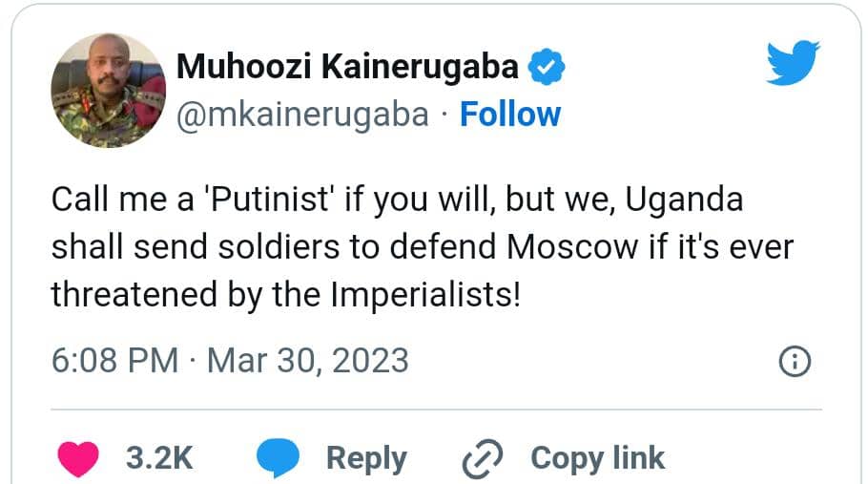Open the @mkainerugaba handle
The image size is (868, 484).
click(x=303, y=115)
